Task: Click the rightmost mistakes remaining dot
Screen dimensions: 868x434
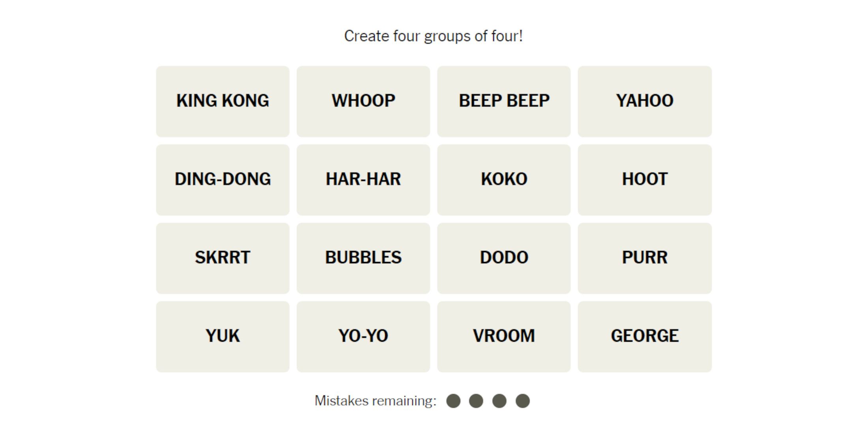Action: (x=522, y=401)
